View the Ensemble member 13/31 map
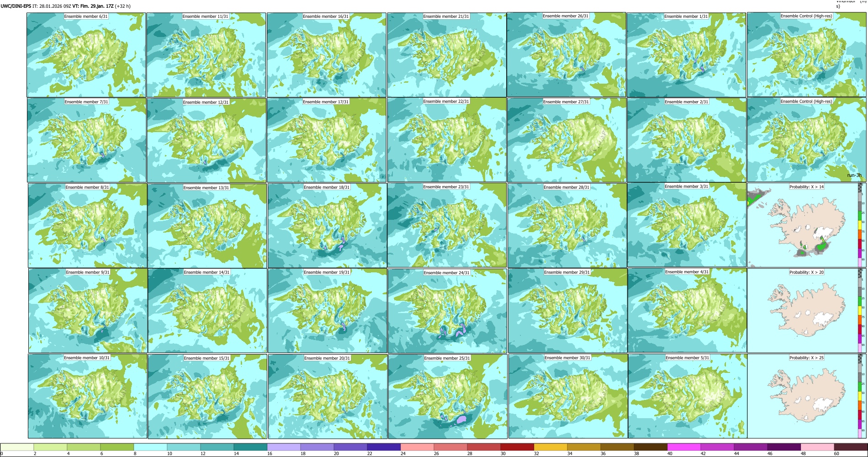The image size is (868, 457). pos(207,226)
